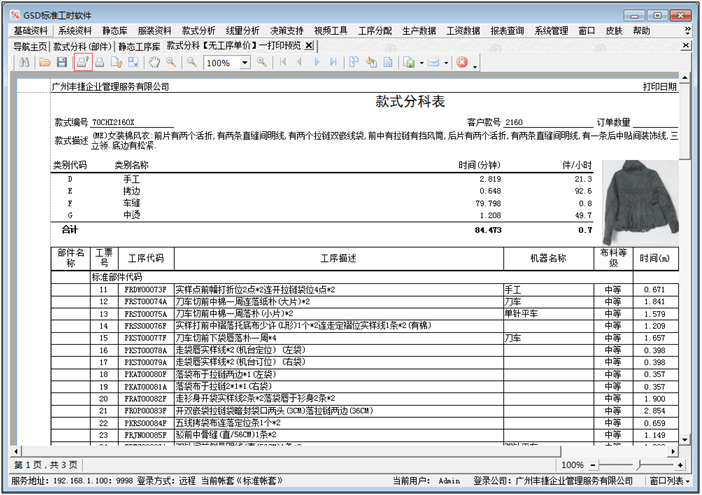Close the preview with the red X icon
Image resolution: width=702 pixels, height=495 pixels.
[462, 62]
